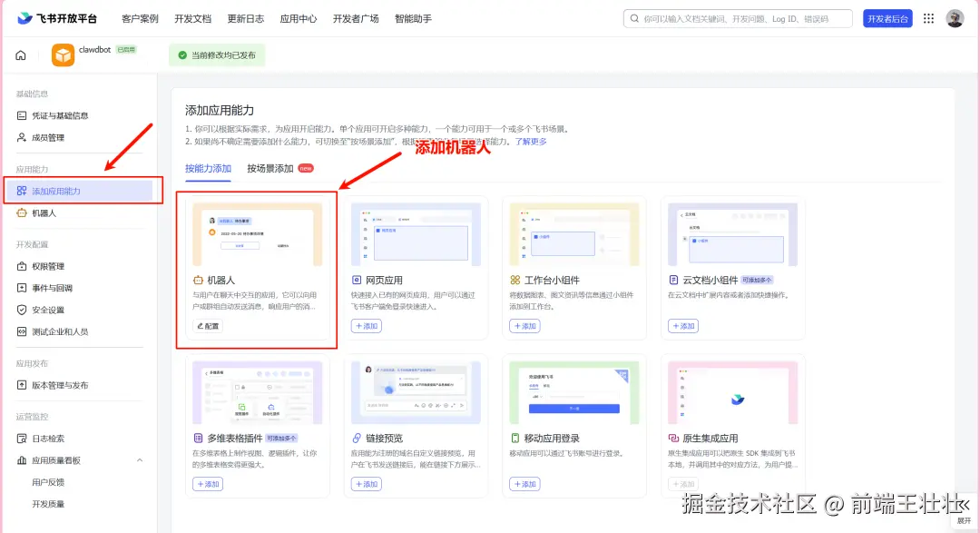
Task: Click the user avatar at top right
Action: (x=955, y=18)
